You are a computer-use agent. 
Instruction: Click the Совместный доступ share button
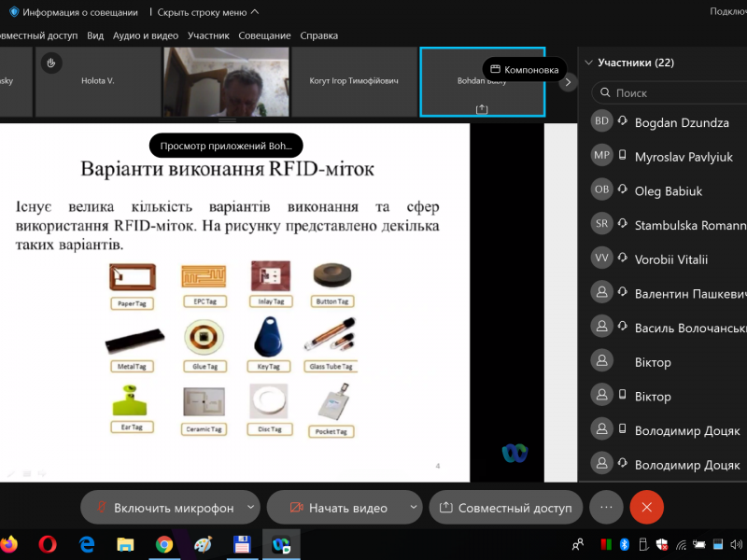505,508
